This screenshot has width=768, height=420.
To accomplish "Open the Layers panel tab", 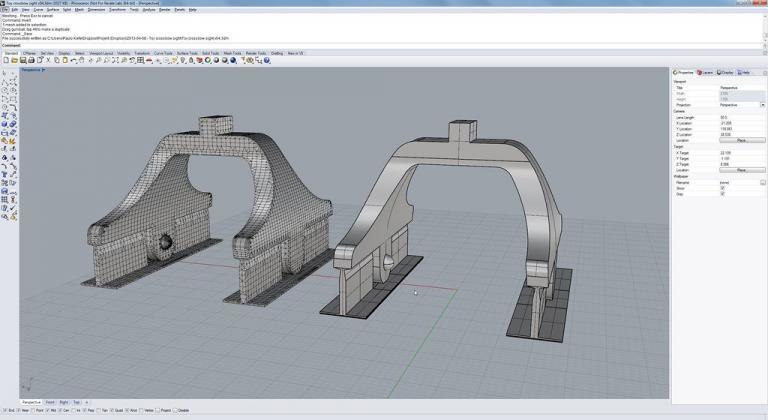I will (x=705, y=73).
